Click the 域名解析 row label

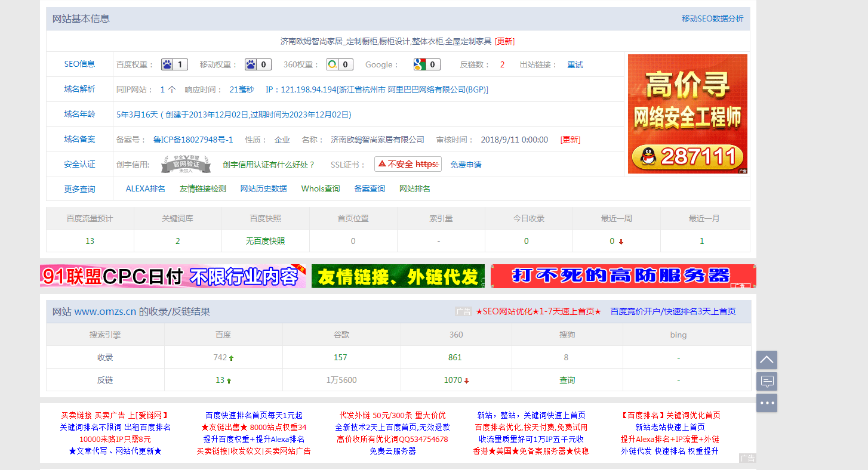click(79, 89)
